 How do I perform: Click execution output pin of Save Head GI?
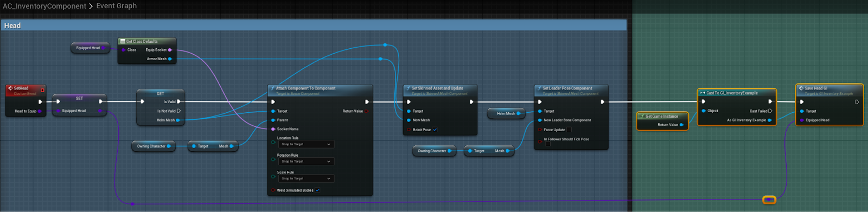pyautogui.click(x=857, y=101)
